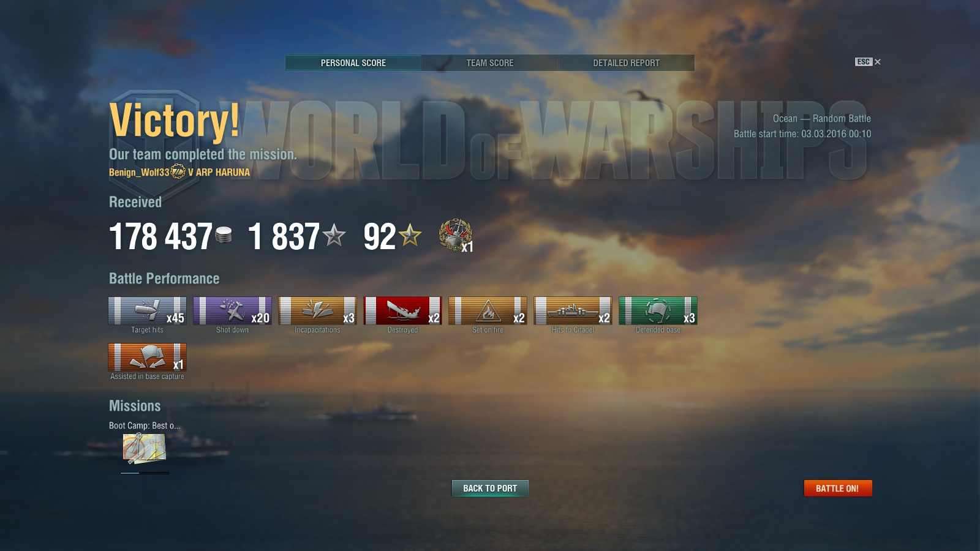Screen dimensions: 980x551
Task: Select the Hits to Citadel ribbon
Action: [x=573, y=311]
